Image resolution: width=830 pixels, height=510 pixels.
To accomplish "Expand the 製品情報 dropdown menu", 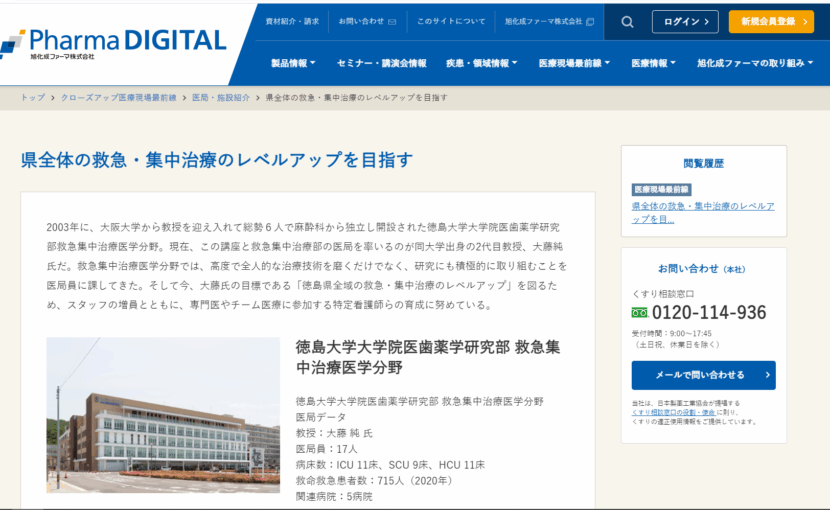I will click(293, 63).
